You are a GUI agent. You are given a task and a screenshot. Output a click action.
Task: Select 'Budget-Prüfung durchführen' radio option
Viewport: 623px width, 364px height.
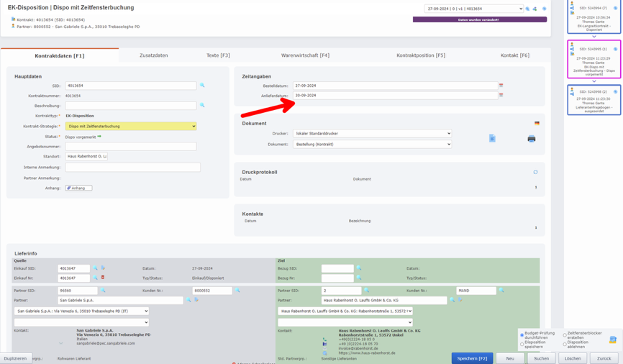pyautogui.click(x=522, y=335)
